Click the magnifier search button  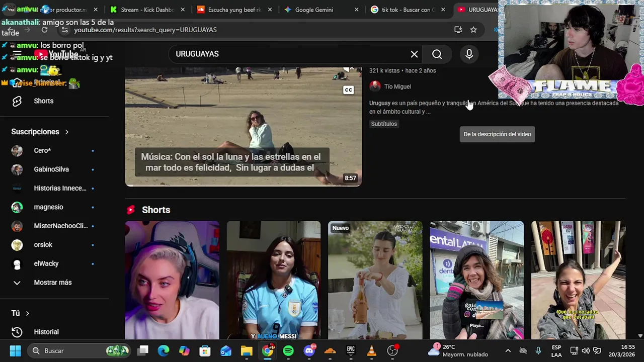[437, 54]
